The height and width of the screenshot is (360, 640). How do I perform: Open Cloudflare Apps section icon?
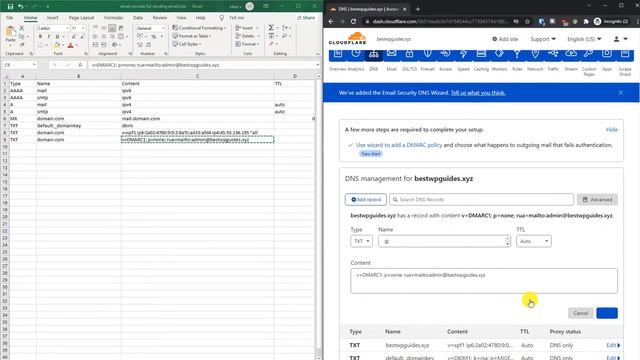tap(607, 54)
